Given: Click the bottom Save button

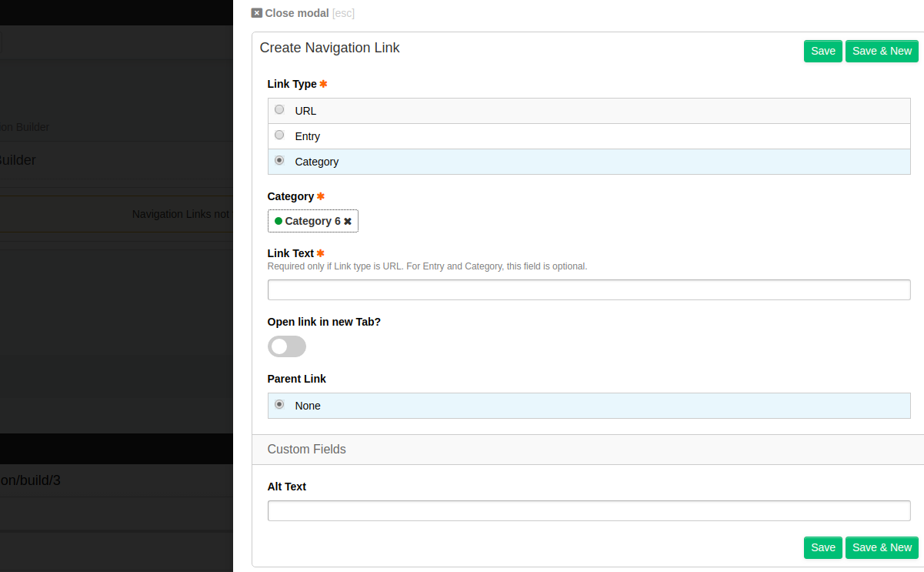Looking at the screenshot, I should click(x=823, y=547).
